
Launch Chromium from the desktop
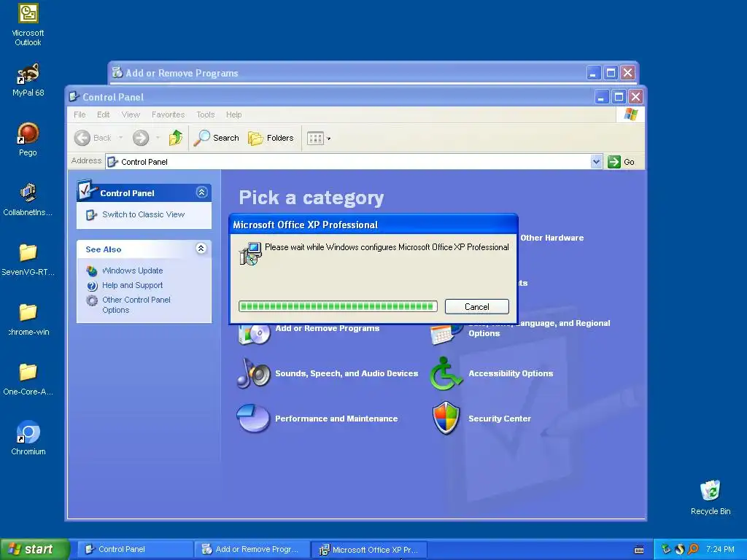[x=28, y=438]
